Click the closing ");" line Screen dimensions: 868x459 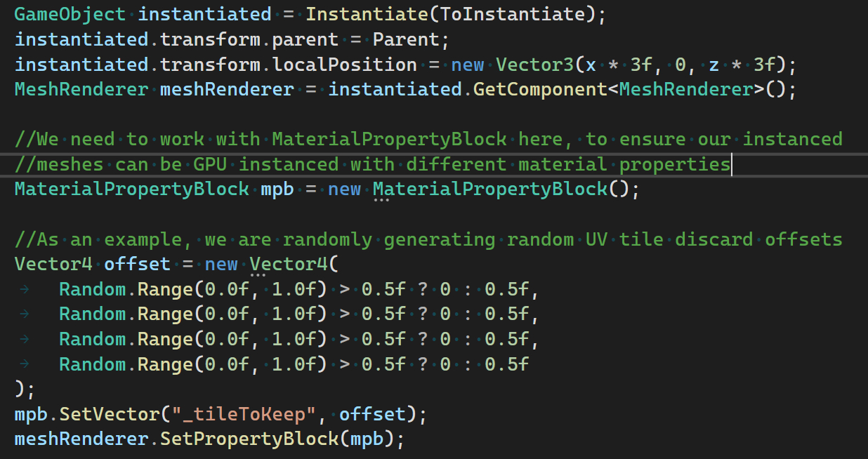(x=25, y=389)
